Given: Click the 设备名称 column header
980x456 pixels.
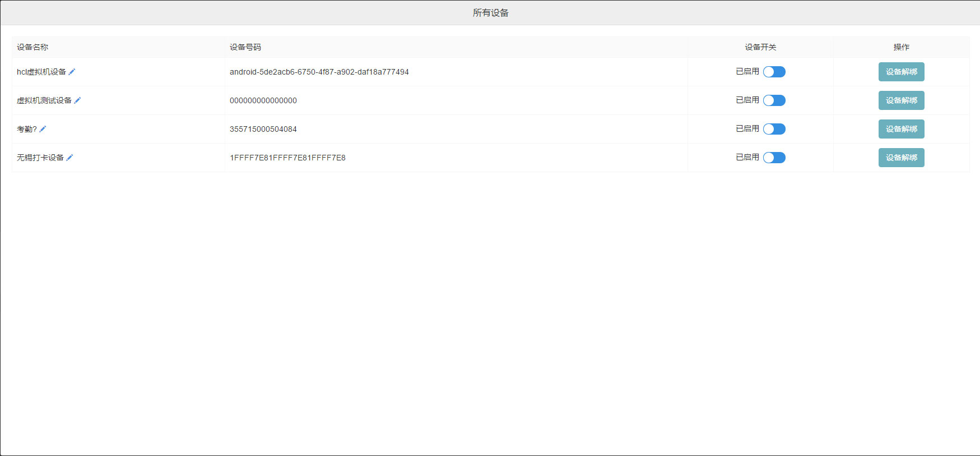Looking at the screenshot, I should click(32, 47).
